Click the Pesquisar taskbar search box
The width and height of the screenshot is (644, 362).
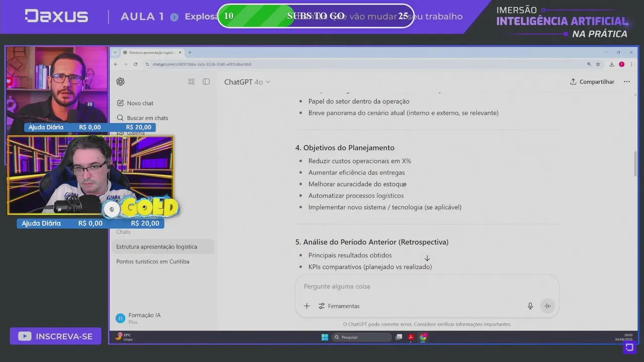[361, 337]
